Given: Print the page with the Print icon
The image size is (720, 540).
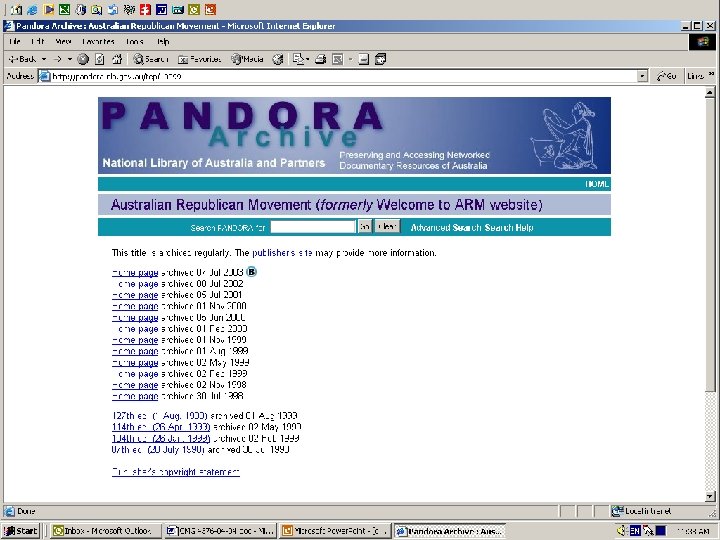Looking at the screenshot, I should [x=321, y=59].
